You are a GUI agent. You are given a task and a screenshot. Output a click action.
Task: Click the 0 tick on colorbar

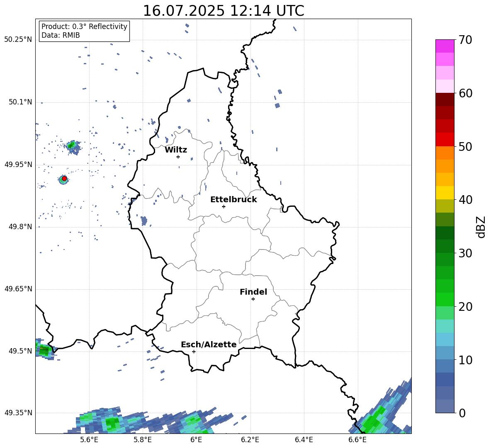[462, 413]
